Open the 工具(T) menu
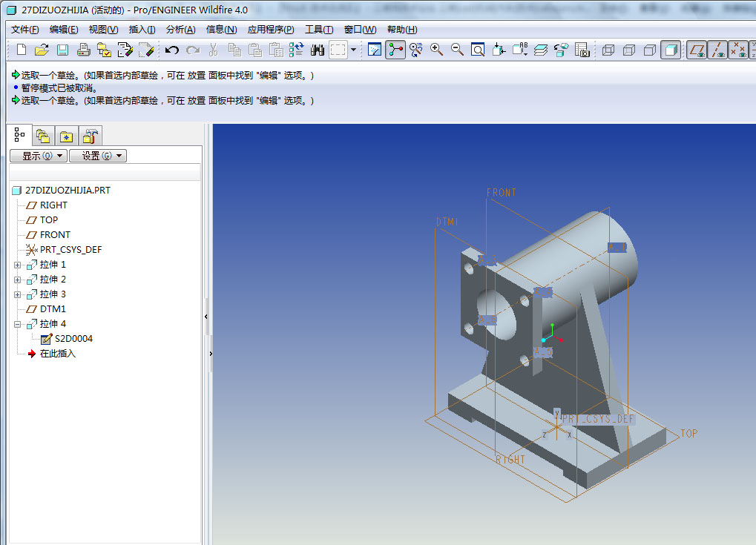 [319, 30]
